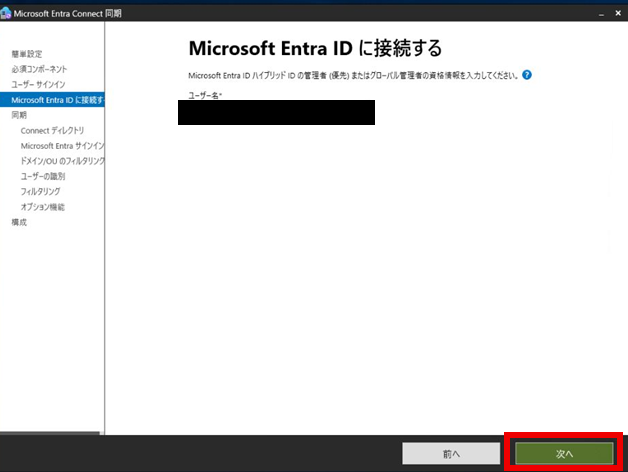This screenshot has width=628, height=472.
Task: Go to オプション機能 step
Action: [x=42, y=207]
